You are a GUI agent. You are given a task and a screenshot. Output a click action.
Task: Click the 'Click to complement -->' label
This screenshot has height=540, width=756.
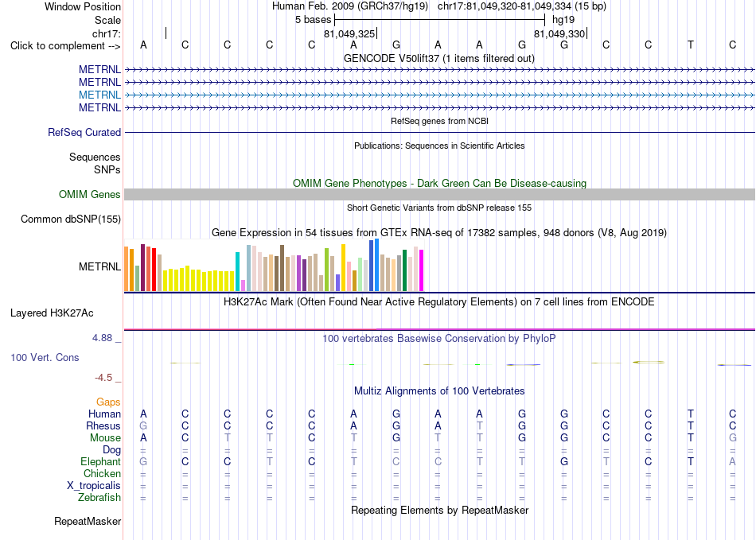pos(65,46)
